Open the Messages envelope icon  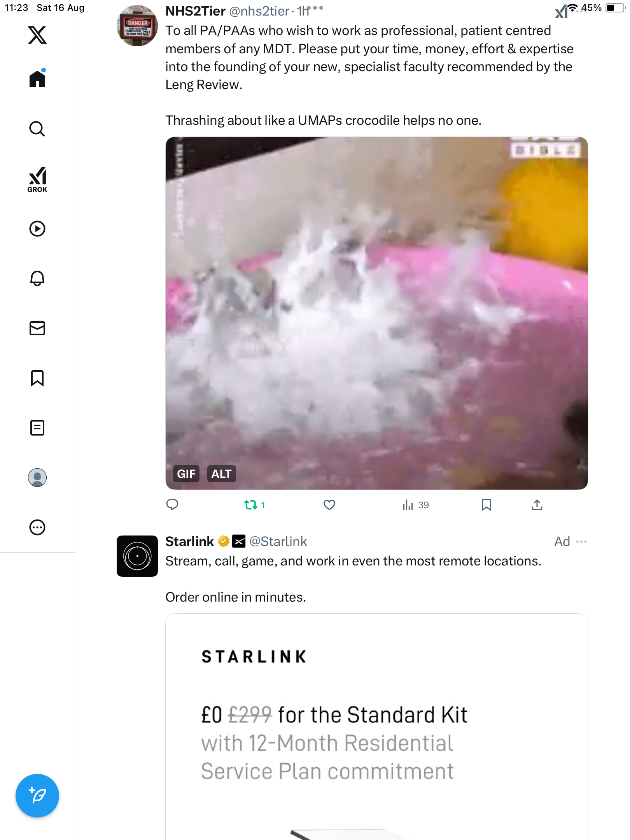(37, 328)
